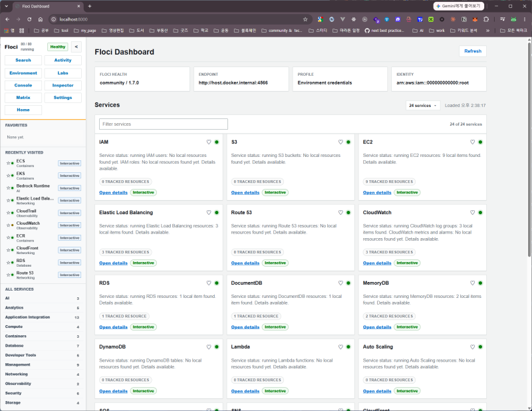Screen dimensions: 532x411
Task: Star ECR in Recently Visited list
Action: point(8,237)
